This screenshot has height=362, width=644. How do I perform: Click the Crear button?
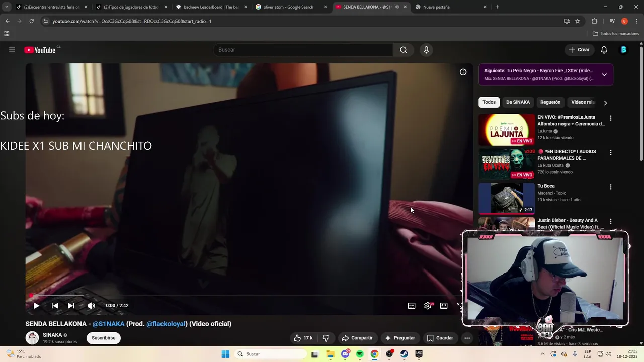coord(579,50)
